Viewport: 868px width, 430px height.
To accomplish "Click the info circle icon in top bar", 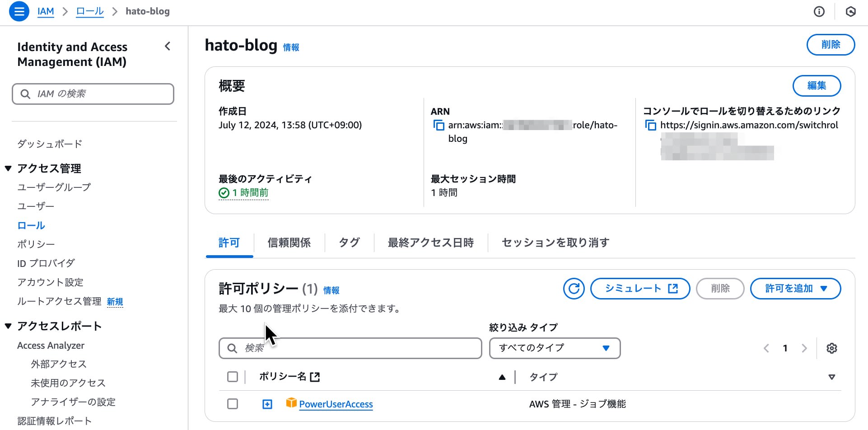I will [819, 12].
